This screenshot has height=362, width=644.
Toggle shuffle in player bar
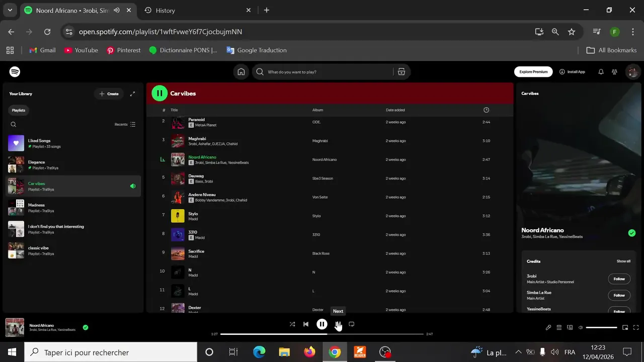(x=292, y=324)
